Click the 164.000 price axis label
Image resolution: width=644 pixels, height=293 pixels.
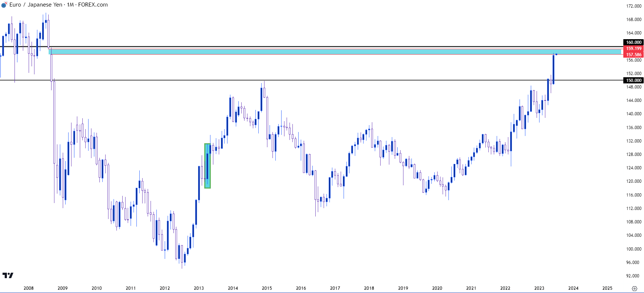click(633, 33)
